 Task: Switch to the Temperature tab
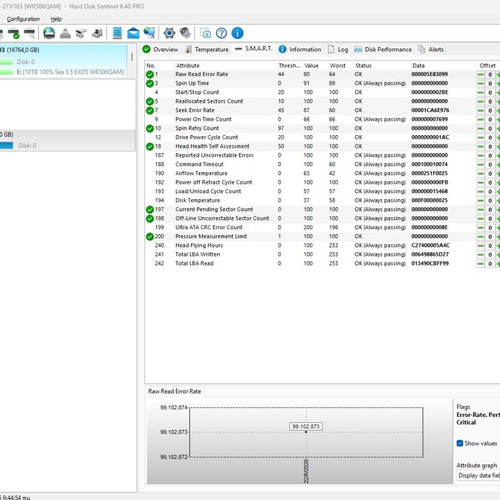[x=207, y=49]
